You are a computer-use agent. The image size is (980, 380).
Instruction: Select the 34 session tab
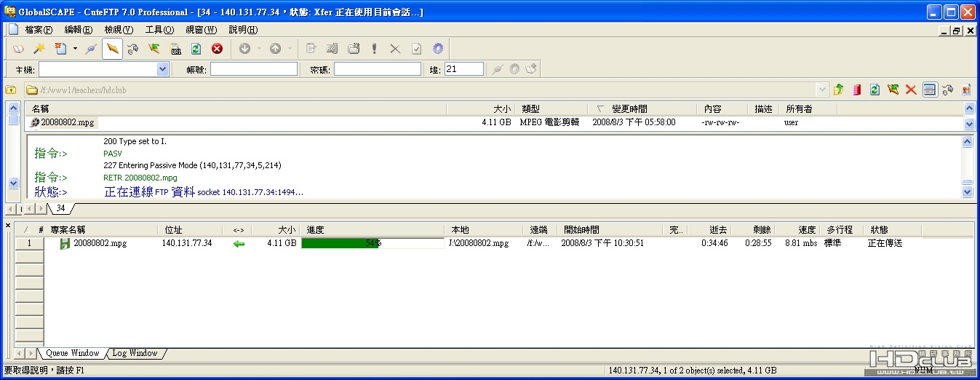pyautogui.click(x=60, y=208)
